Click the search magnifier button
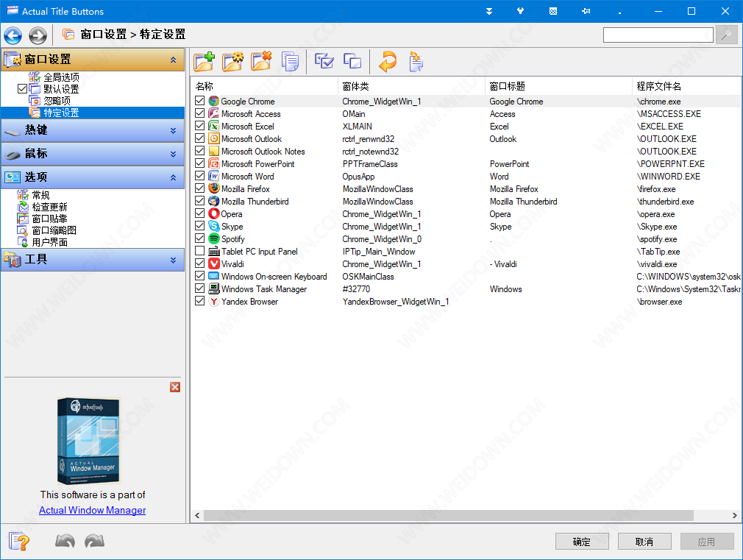 (x=726, y=35)
